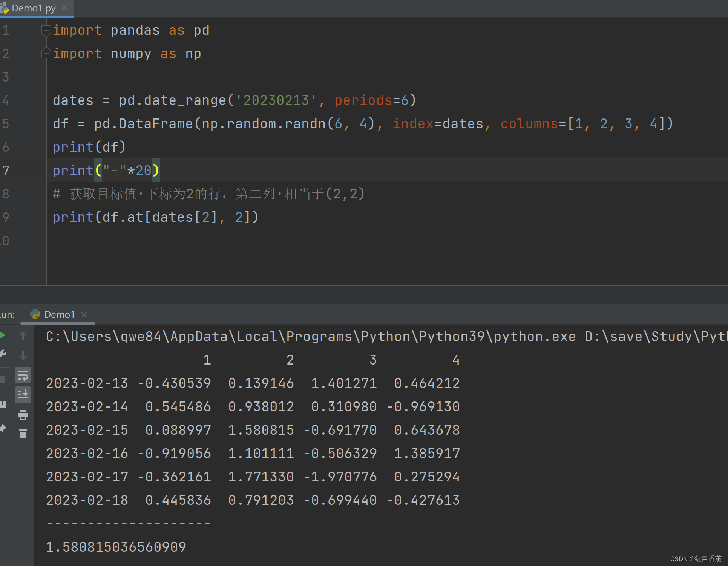Click the green Rerun button
728x566 pixels.
click(x=3, y=335)
